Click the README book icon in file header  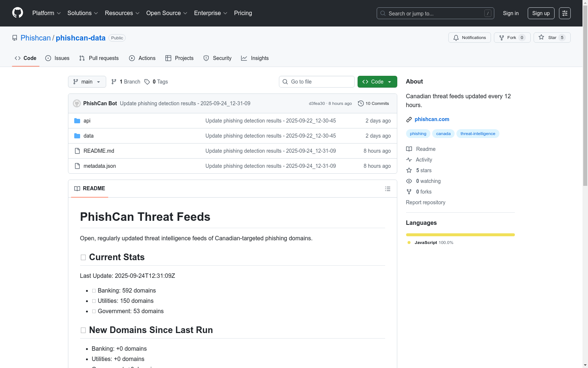tap(77, 188)
